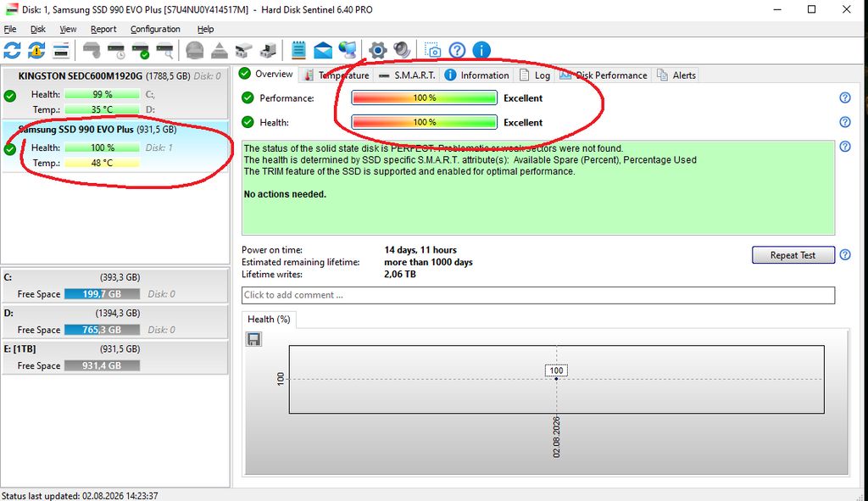Switch to the Disk Performance tab
868x501 pixels.
pos(604,75)
